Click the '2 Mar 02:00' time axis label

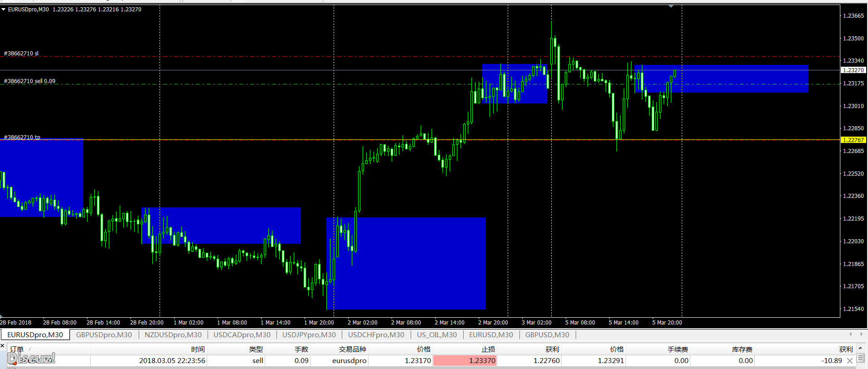(363, 323)
